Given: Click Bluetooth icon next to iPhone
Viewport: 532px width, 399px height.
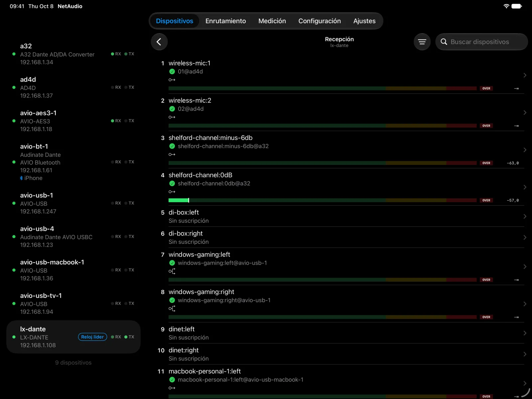Looking at the screenshot, I should 21,178.
